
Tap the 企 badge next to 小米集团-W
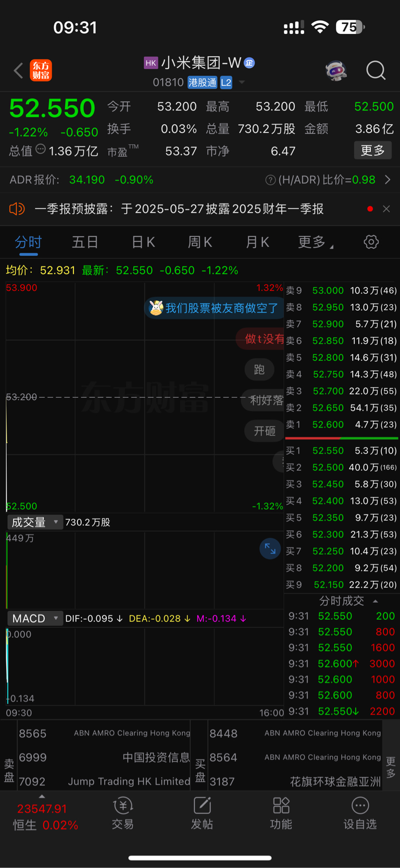point(249,63)
